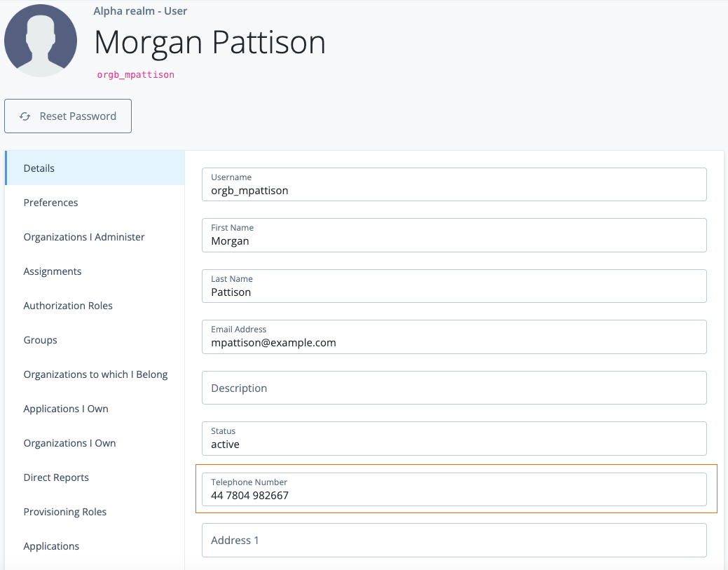Viewport: 728px width, 570px height.
Task: Click the Username input field
Action: [x=454, y=184]
